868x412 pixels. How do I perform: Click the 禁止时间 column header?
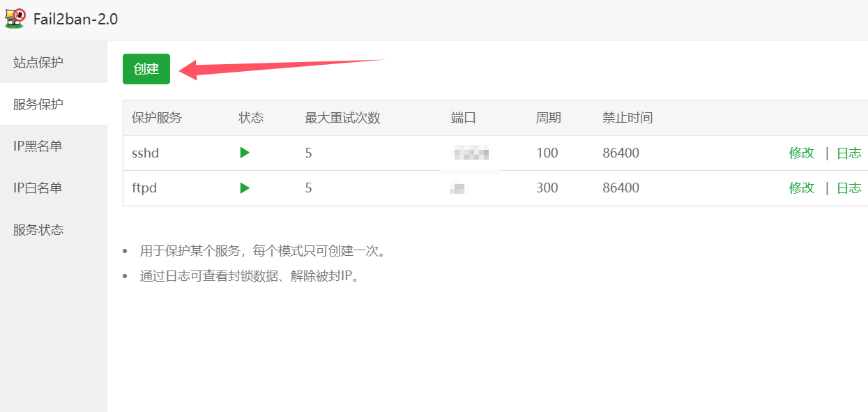(627, 118)
